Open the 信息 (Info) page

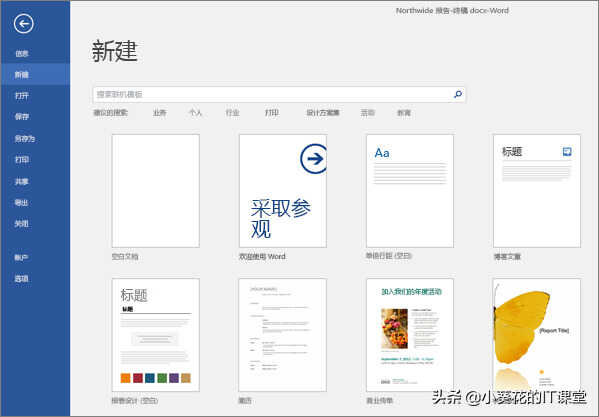pos(22,54)
